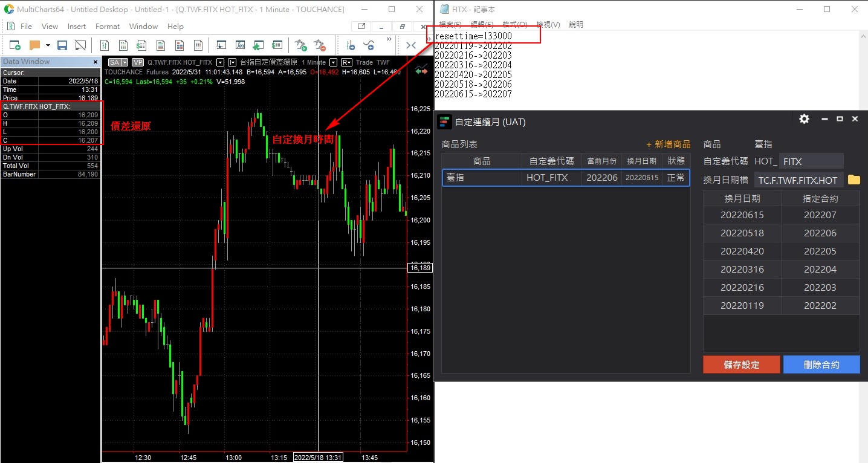The width and height of the screenshot is (868, 463).
Task: Click the red-green lined document toolbar icon
Action: [161, 45]
